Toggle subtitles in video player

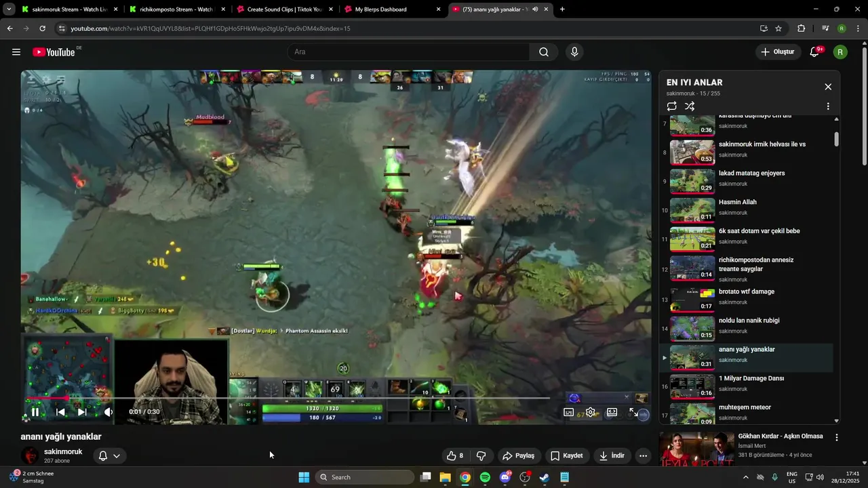(x=569, y=412)
